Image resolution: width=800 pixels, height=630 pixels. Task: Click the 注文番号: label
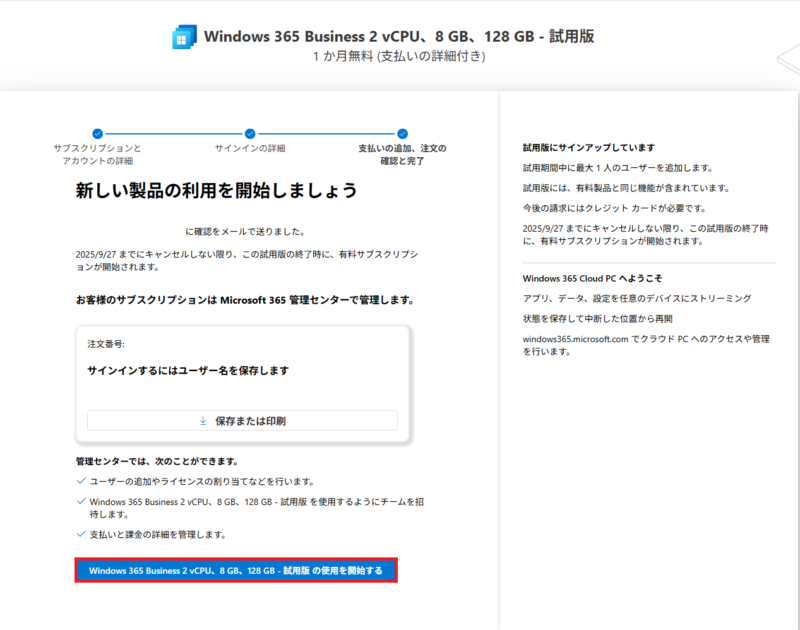click(106, 344)
